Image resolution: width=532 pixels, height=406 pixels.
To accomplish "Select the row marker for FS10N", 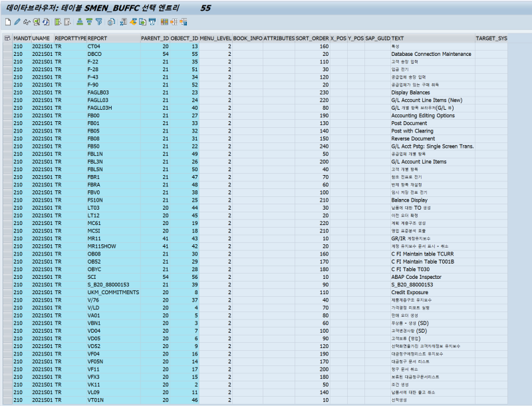I will click(x=7, y=200).
